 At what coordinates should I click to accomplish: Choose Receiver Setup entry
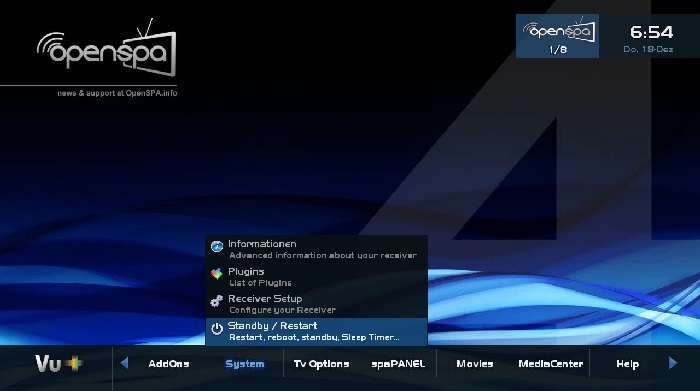pyautogui.click(x=317, y=304)
